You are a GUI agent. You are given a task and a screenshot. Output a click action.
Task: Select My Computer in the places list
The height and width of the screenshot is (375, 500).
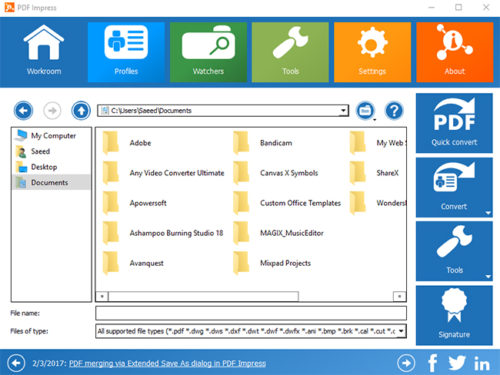pyautogui.click(x=51, y=136)
